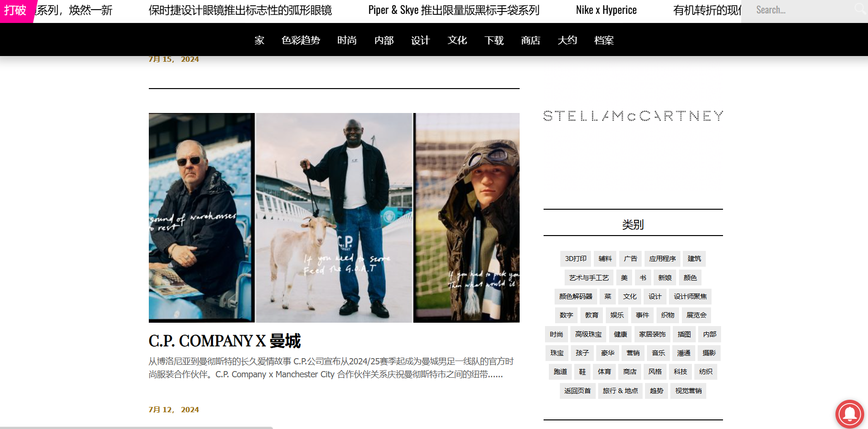Open the C.P. COMPANY X 曼城 article title
The image size is (868, 429).
[224, 341]
